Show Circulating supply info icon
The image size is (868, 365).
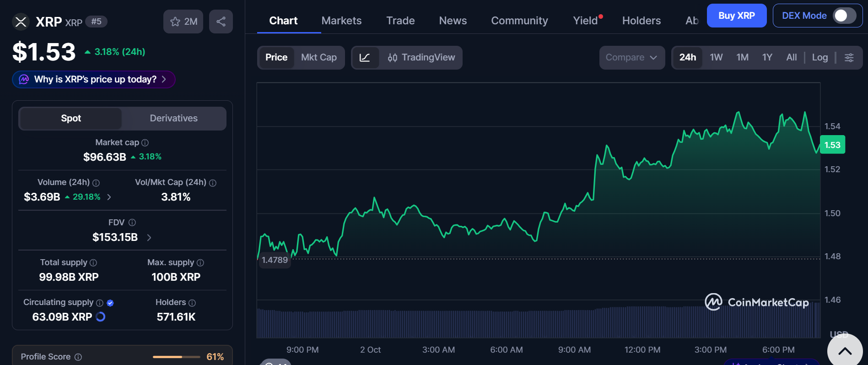coord(100,303)
